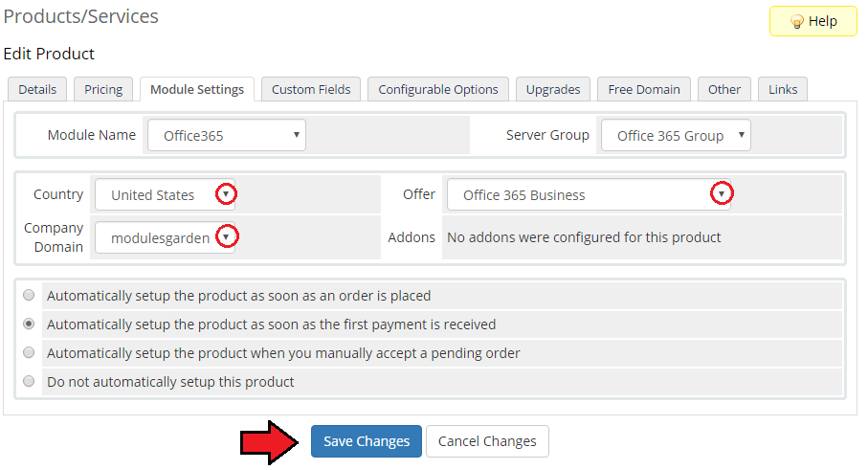Click the Products/Services heading

[80, 16]
